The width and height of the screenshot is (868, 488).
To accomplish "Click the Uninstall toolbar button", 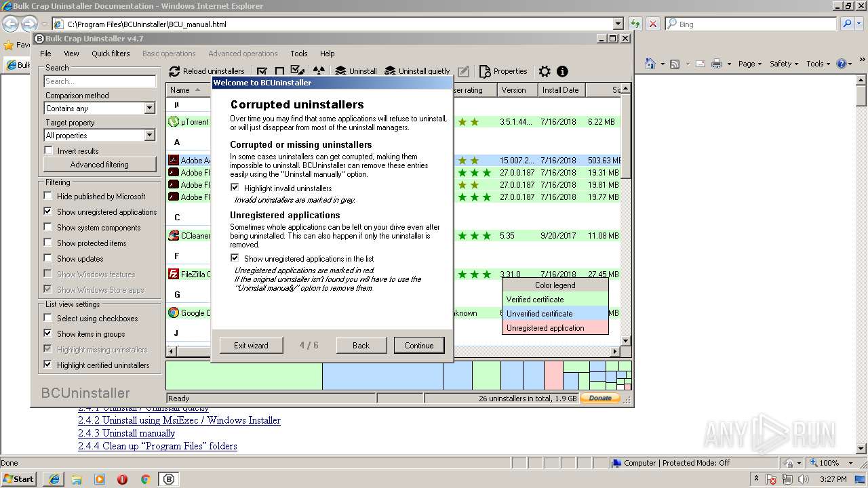I will tap(356, 71).
